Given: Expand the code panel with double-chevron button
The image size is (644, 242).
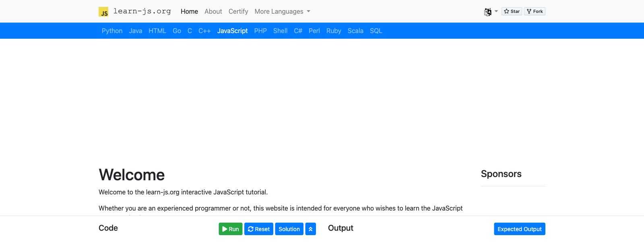Looking at the screenshot, I should [310, 229].
